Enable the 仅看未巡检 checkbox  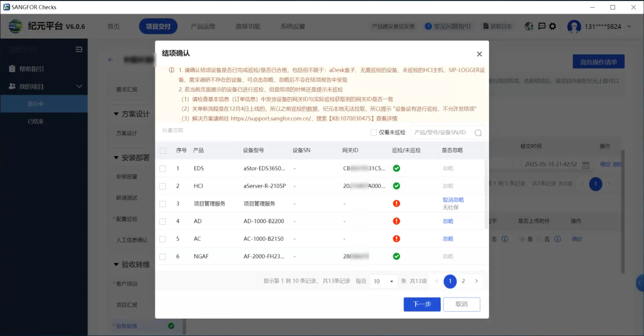[373, 133]
